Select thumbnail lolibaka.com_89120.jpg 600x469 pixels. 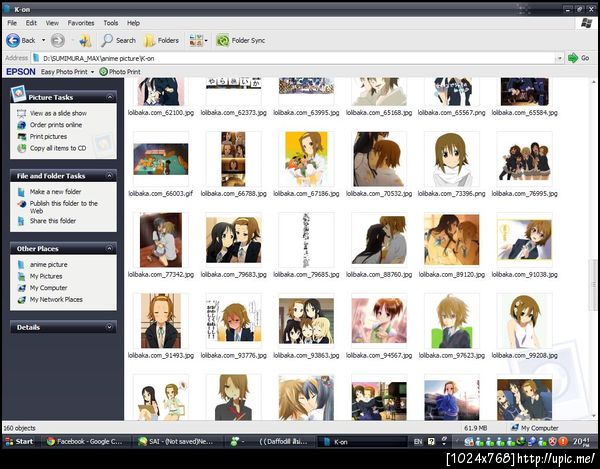tap(452, 240)
